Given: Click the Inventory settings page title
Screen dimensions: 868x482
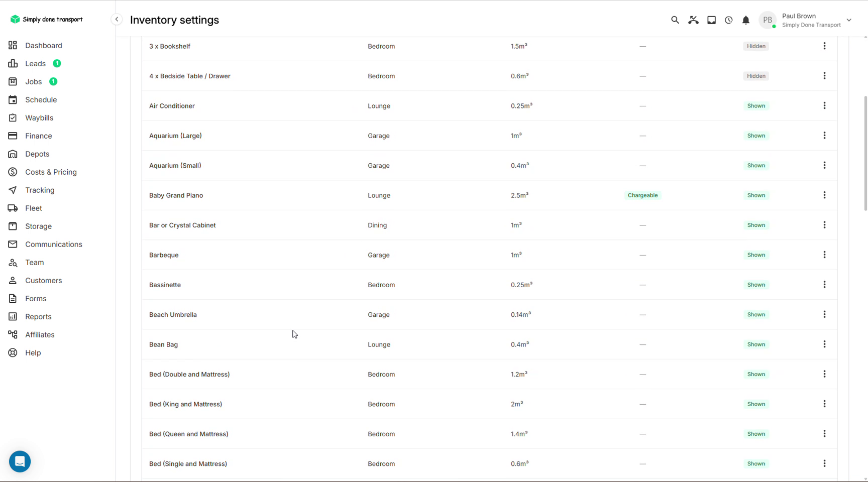Looking at the screenshot, I should 174,20.
